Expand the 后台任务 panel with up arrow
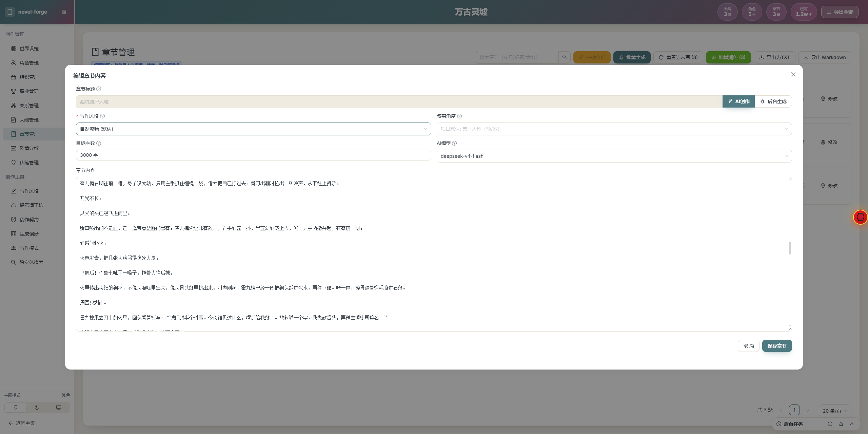This screenshot has height=434, width=868. tap(852, 424)
